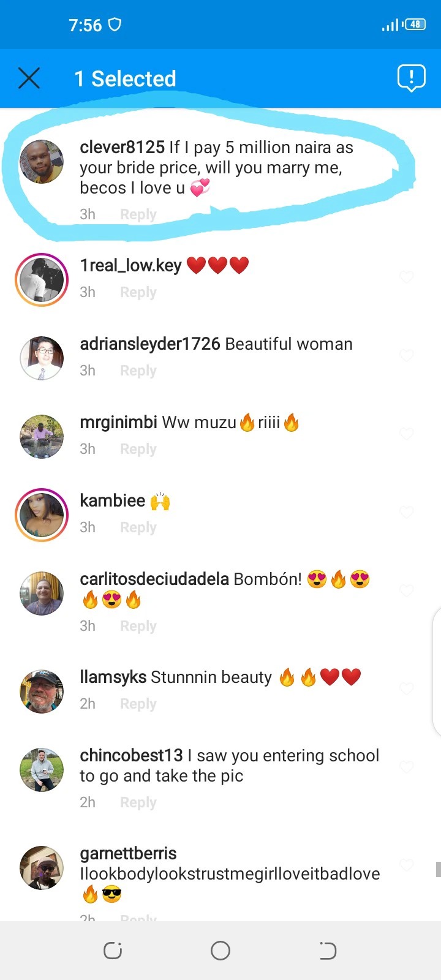Open the llamsyks username profile
The image size is (441, 980).
[x=113, y=677]
